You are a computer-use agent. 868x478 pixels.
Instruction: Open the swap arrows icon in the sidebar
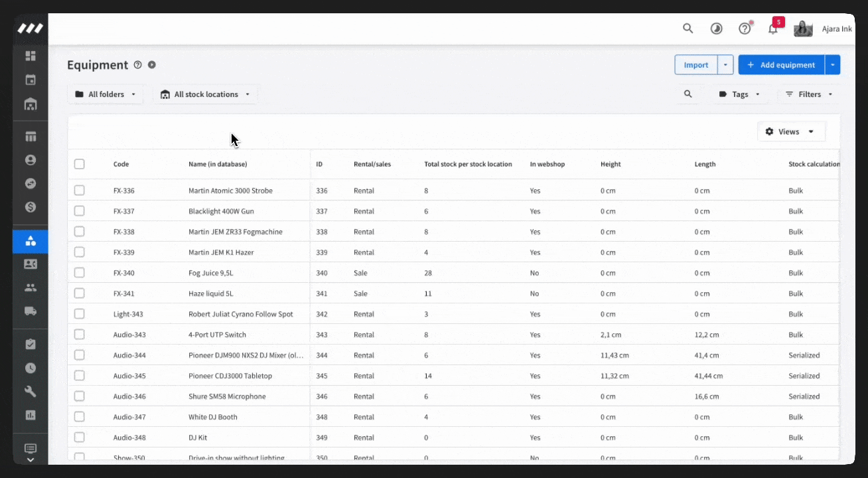point(31,183)
